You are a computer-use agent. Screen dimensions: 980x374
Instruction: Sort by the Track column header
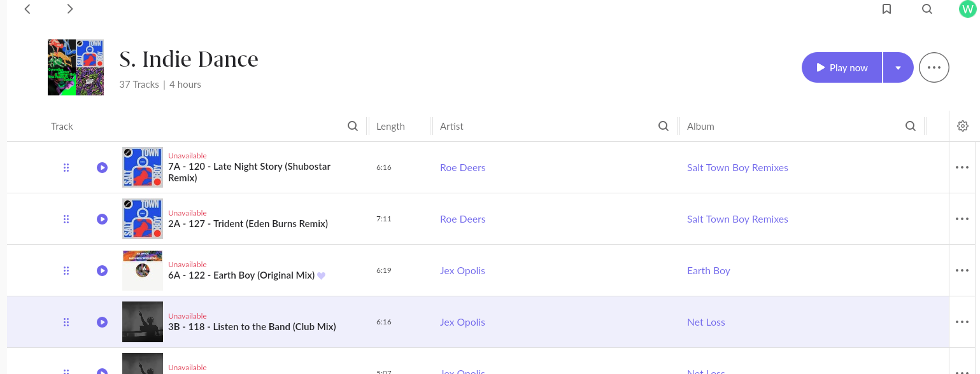[x=62, y=126]
